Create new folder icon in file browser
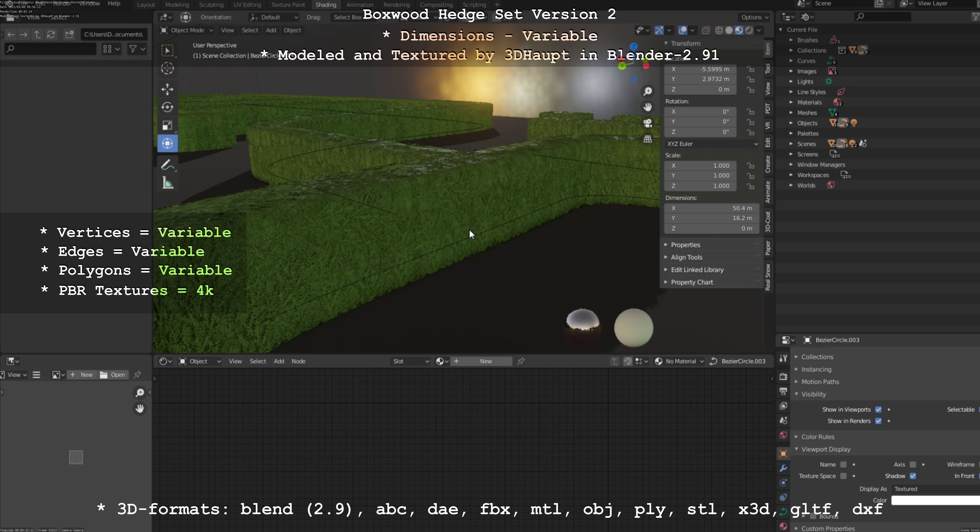The image size is (980, 532). coord(69,35)
